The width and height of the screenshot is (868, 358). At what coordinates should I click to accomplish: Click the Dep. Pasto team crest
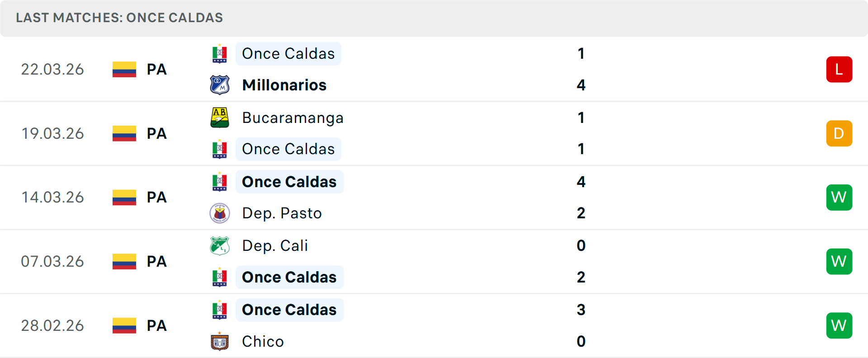220,213
